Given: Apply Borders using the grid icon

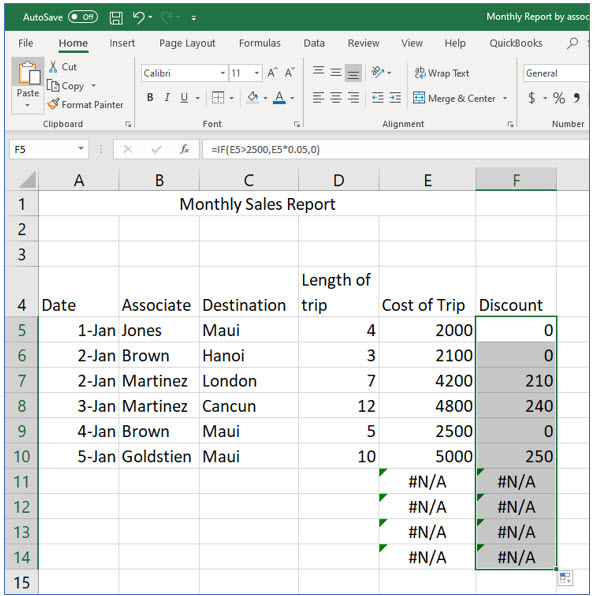Looking at the screenshot, I should [218, 98].
